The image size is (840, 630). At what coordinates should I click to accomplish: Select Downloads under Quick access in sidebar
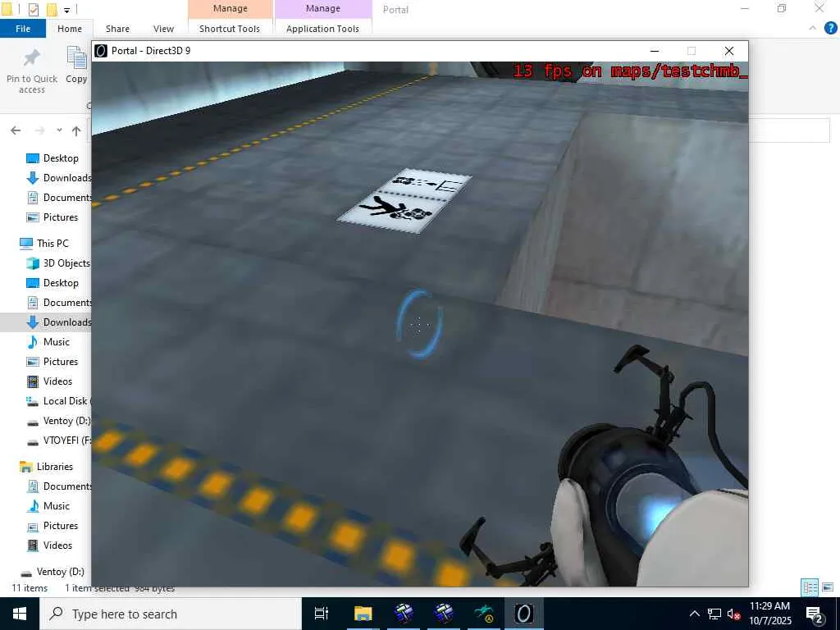(59, 178)
